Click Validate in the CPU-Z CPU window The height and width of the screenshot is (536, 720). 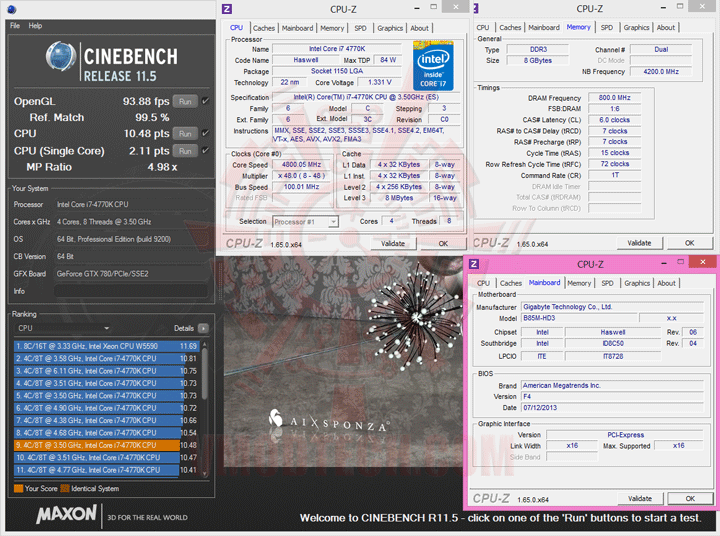393,243
